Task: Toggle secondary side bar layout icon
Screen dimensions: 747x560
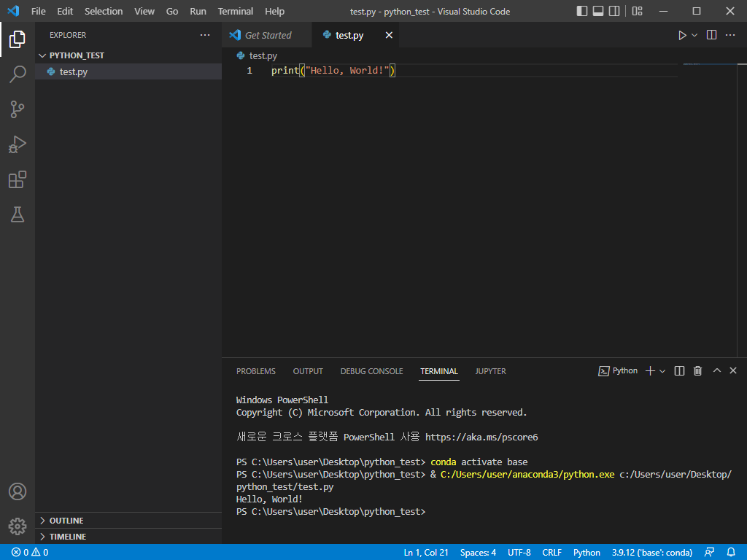Action: pos(614,11)
